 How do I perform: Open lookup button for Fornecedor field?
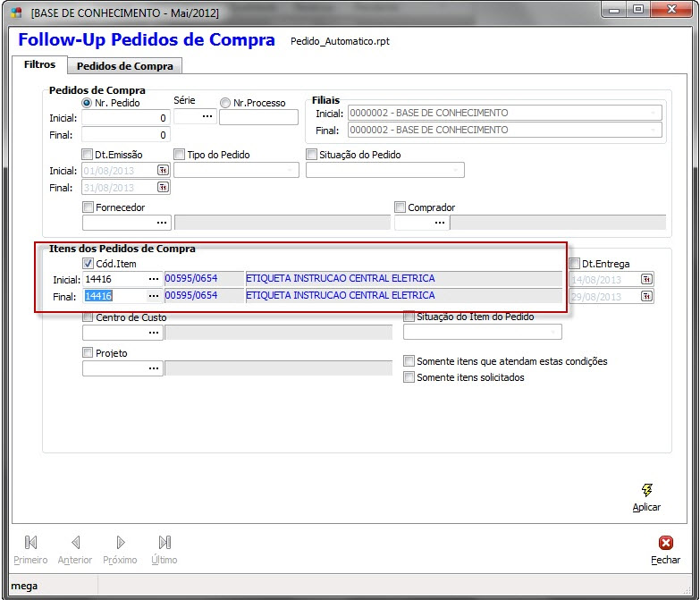tap(162, 223)
